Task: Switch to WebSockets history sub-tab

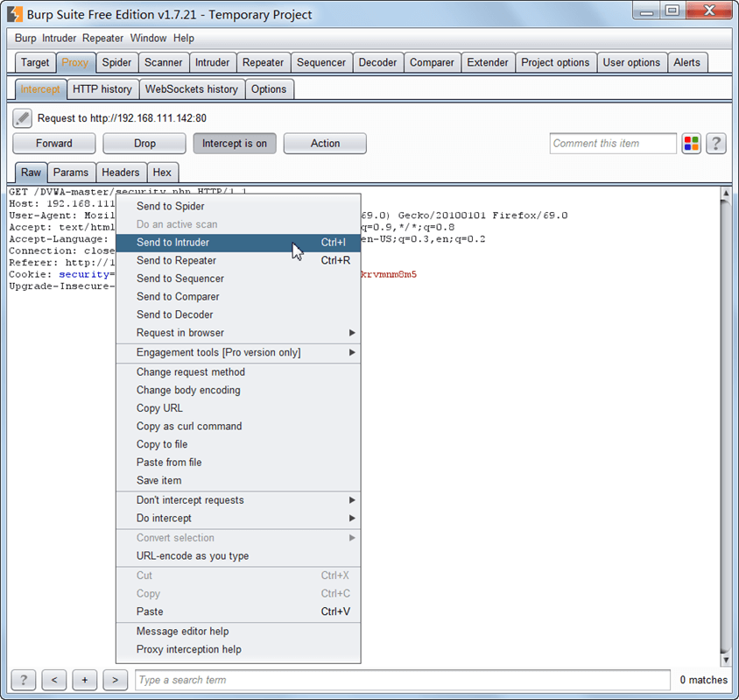Action: point(192,89)
